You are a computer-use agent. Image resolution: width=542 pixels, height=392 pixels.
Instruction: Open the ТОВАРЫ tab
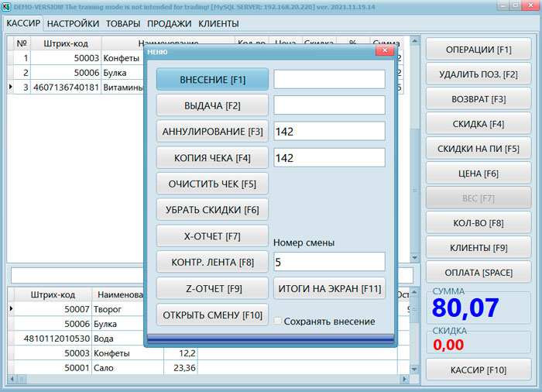coord(123,23)
